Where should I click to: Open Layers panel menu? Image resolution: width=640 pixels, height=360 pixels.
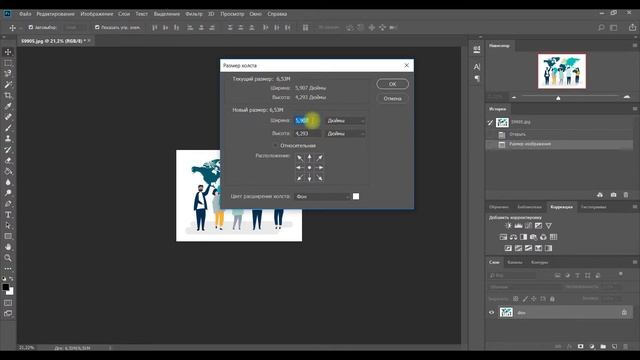pos(635,262)
